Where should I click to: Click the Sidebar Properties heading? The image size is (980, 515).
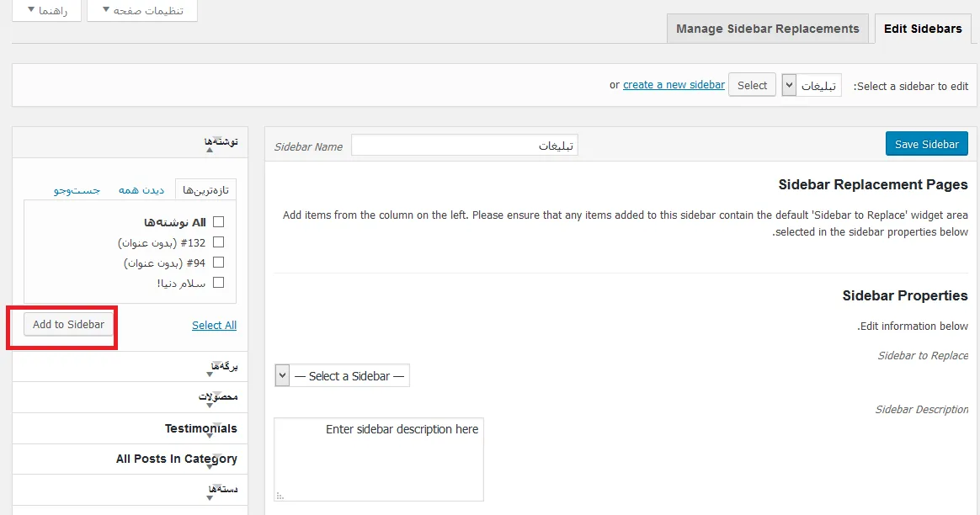(905, 295)
